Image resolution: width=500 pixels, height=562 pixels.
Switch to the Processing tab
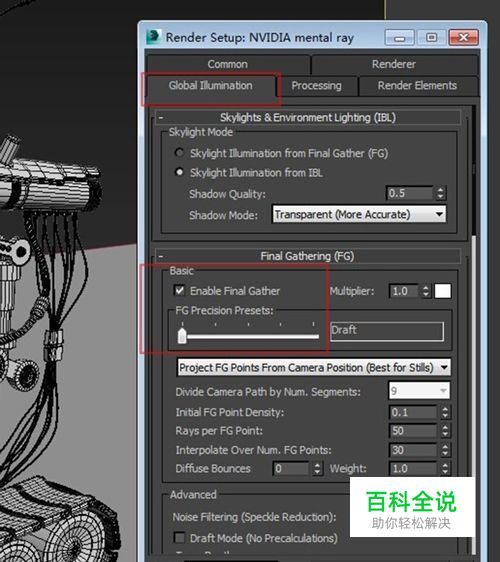(316, 86)
